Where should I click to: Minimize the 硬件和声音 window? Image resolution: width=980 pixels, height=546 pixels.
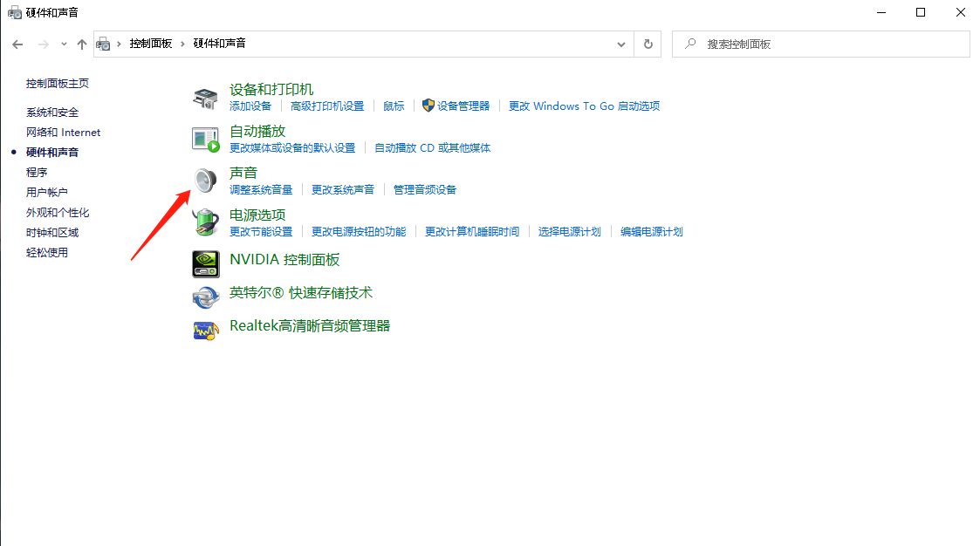point(881,12)
